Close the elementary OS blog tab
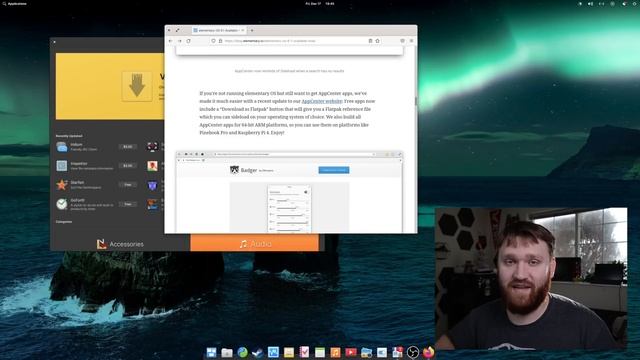Image resolution: width=640 pixels, height=360 pixels. (243, 30)
